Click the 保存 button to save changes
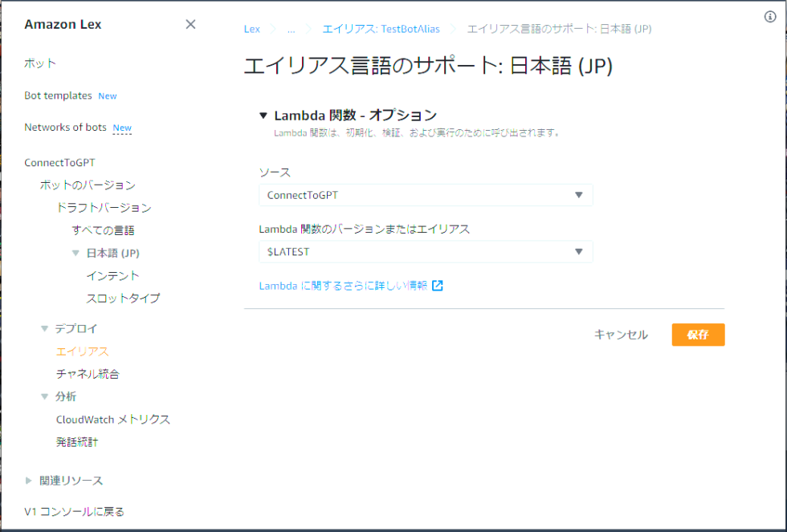Viewport: 787px width, 532px height. pos(698,335)
